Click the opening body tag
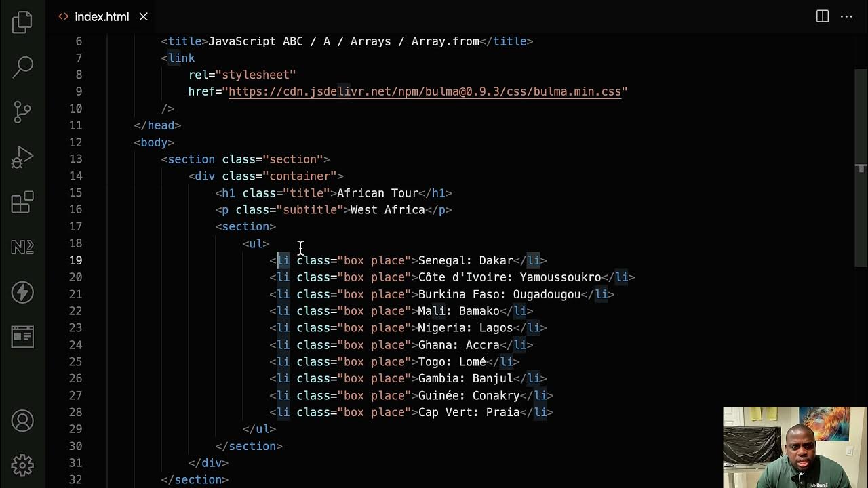 154,142
